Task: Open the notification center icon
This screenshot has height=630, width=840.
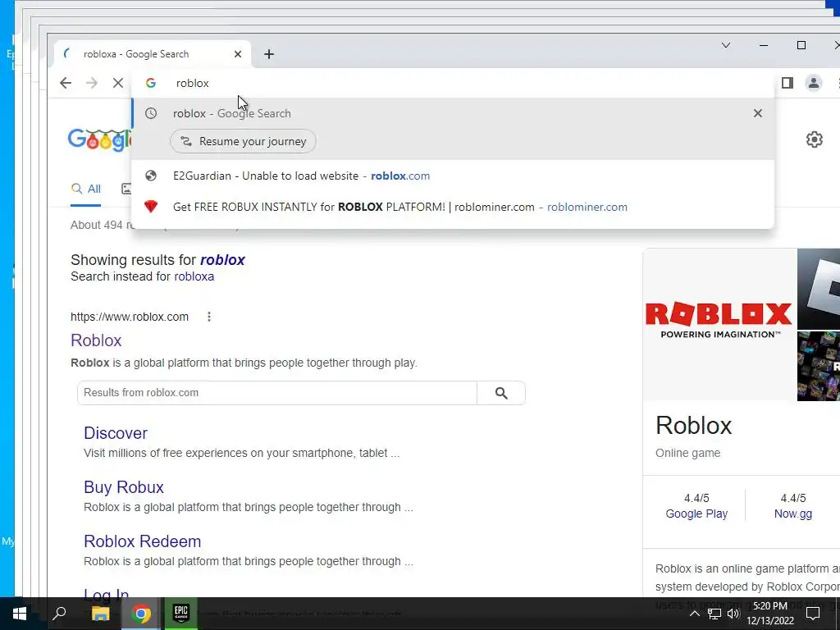Action: [813, 614]
